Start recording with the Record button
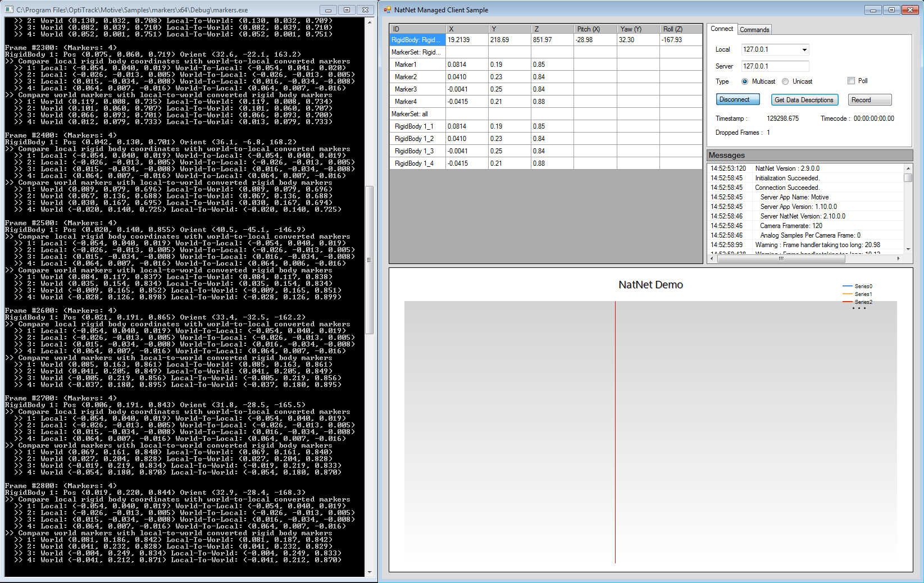The image size is (924, 583). click(869, 100)
